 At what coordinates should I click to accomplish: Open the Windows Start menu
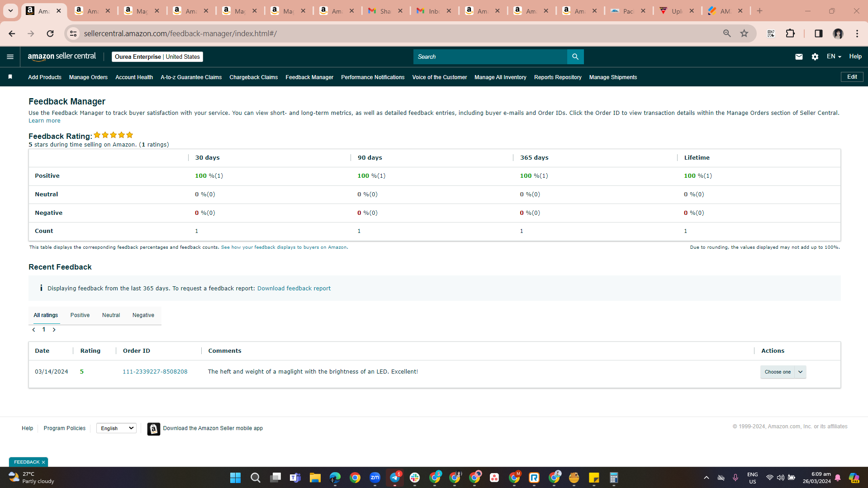point(235,478)
